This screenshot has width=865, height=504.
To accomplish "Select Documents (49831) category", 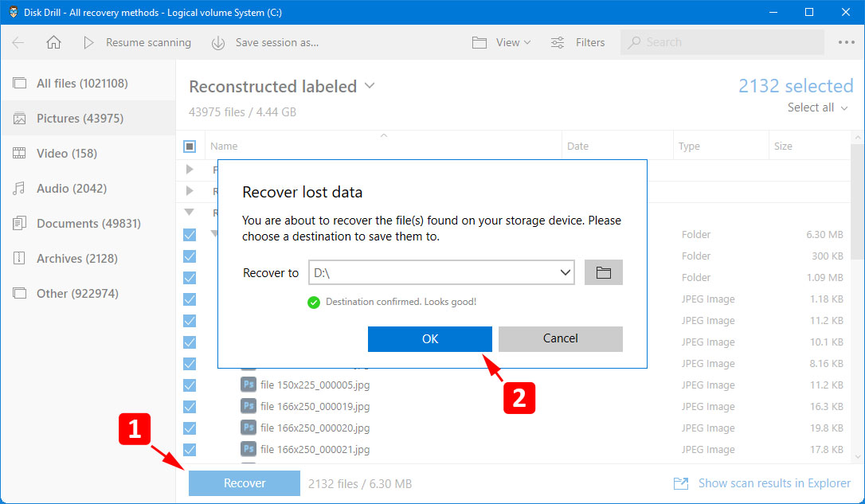I will tap(88, 223).
